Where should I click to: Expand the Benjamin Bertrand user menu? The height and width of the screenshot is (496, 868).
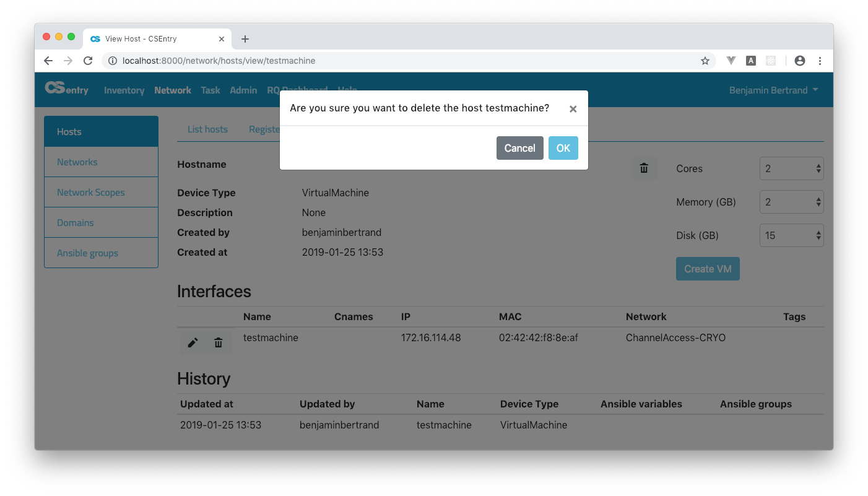[773, 90]
